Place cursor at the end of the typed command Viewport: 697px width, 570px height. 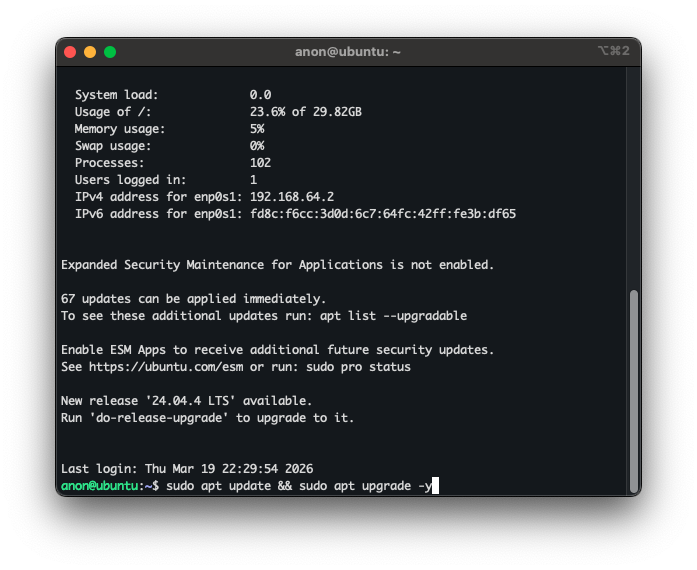(x=436, y=486)
